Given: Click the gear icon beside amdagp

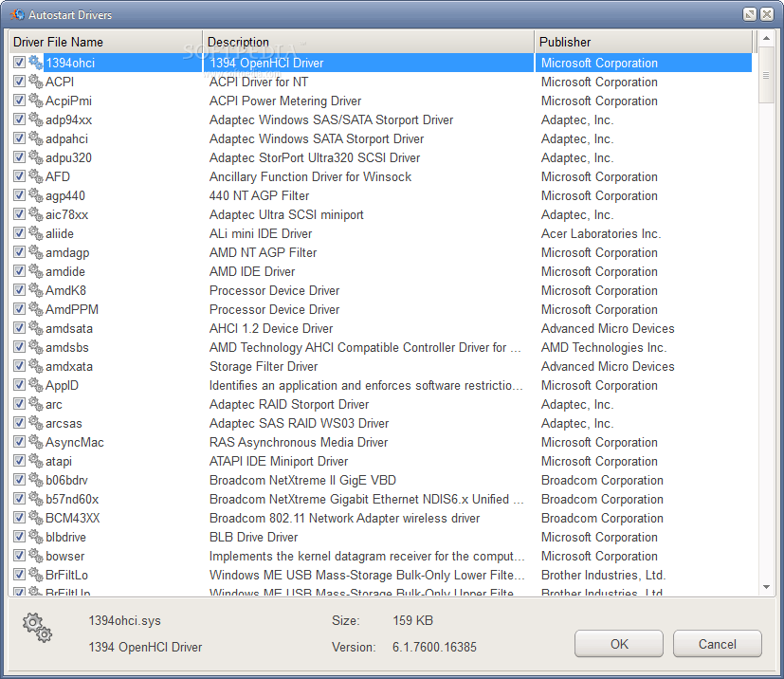Looking at the screenshot, I should click(x=35, y=252).
